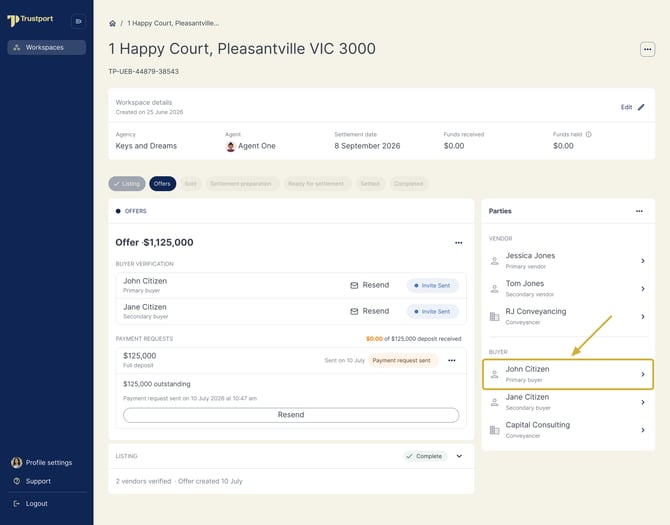
Task: Click the Trustport logo
Action: point(30,20)
